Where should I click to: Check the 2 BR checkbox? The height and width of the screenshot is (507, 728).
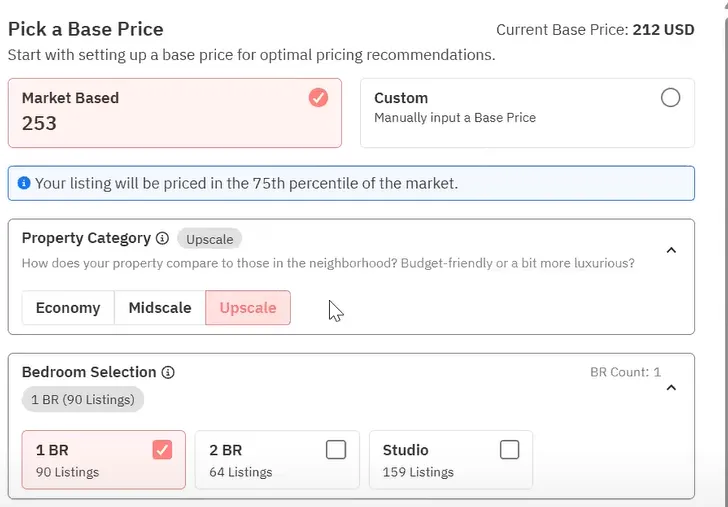pos(336,450)
